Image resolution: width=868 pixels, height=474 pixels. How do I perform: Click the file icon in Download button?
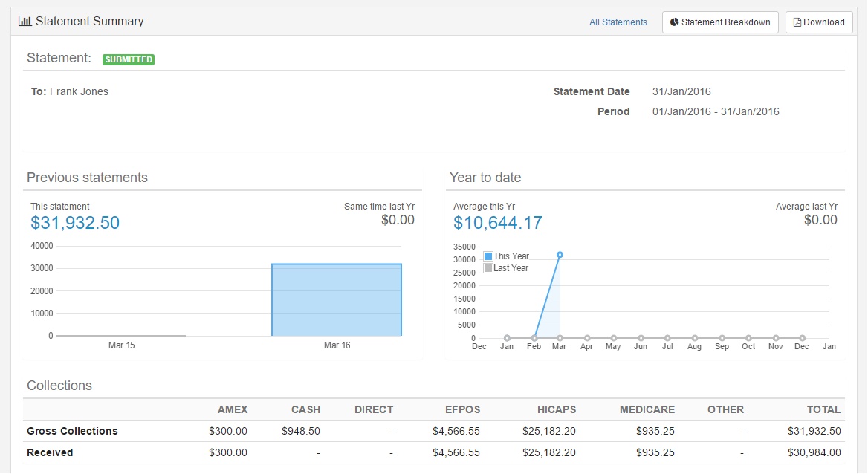(x=797, y=22)
